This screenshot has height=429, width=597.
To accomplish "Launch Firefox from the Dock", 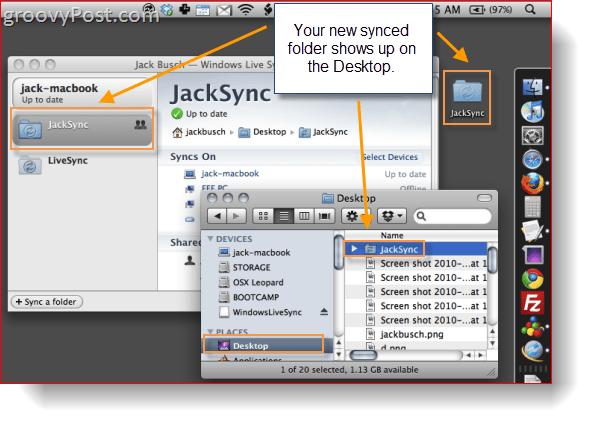I will pyautogui.click(x=532, y=183).
